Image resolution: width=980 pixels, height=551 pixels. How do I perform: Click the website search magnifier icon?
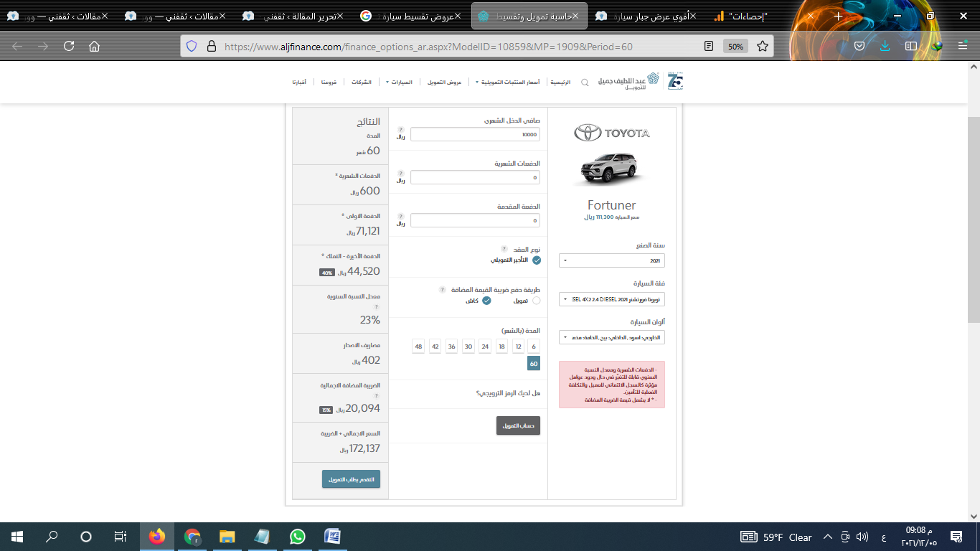pos(585,83)
